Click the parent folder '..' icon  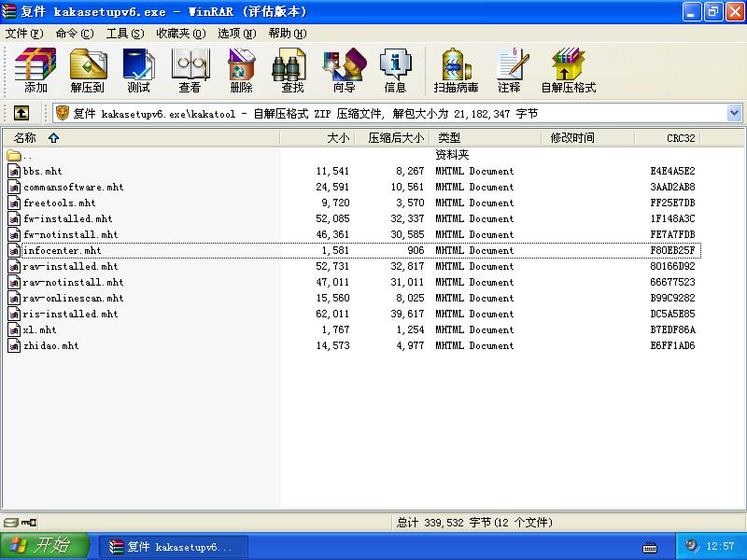pos(14,155)
